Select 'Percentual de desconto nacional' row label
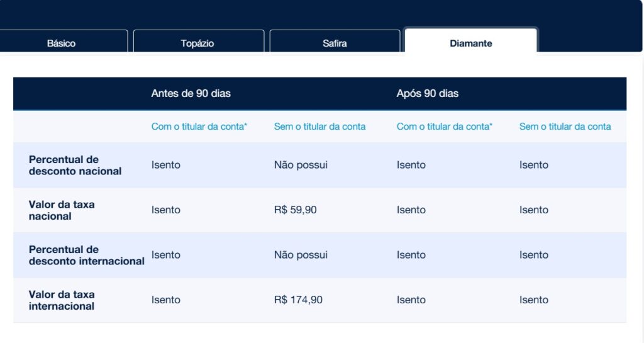 click(75, 165)
